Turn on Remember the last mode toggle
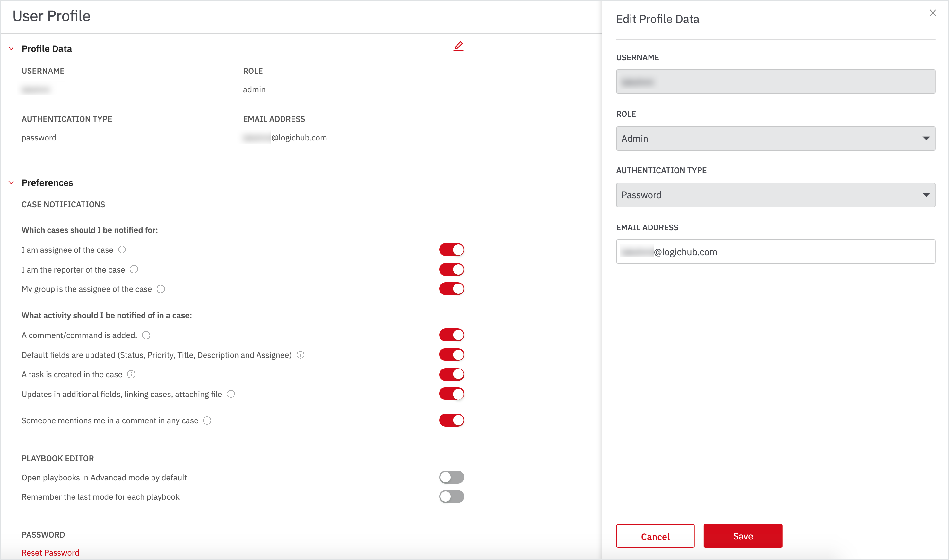Image resolution: width=949 pixels, height=560 pixels. pos(451,496)
